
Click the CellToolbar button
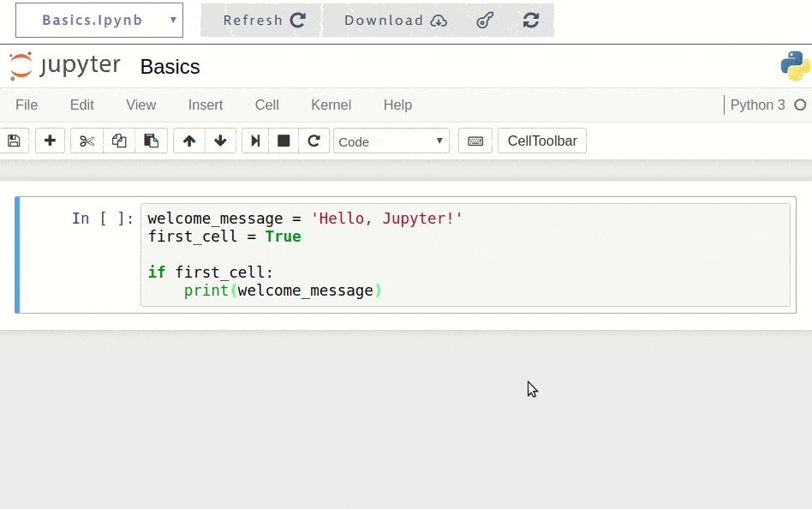coord(542,141)
